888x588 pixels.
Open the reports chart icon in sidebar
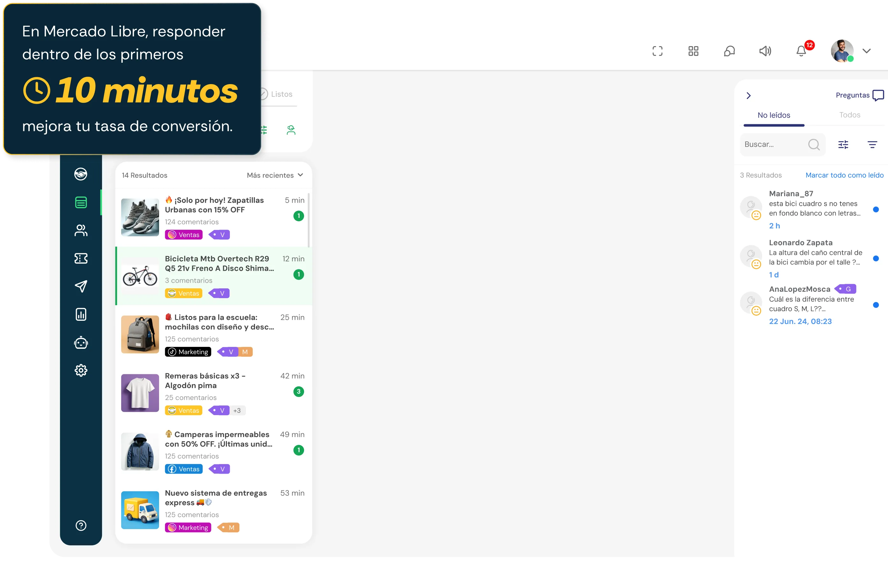coord(81,314)
